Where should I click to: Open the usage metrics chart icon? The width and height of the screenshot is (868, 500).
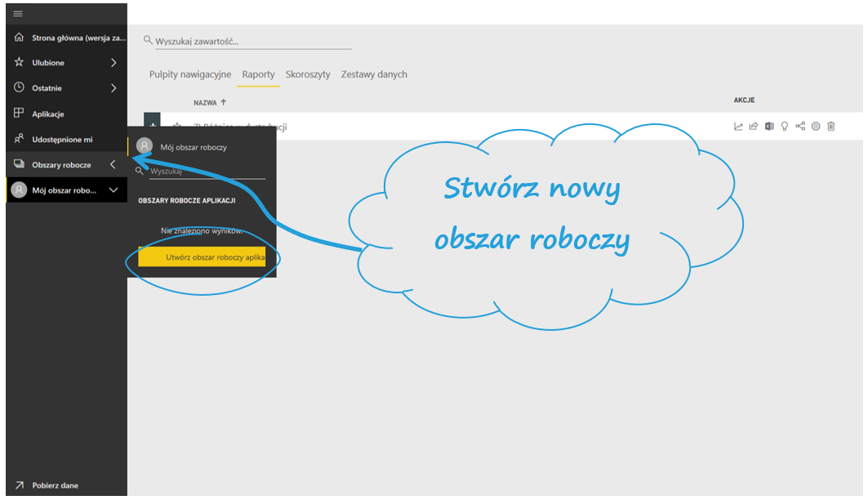(x=738, y=127)
